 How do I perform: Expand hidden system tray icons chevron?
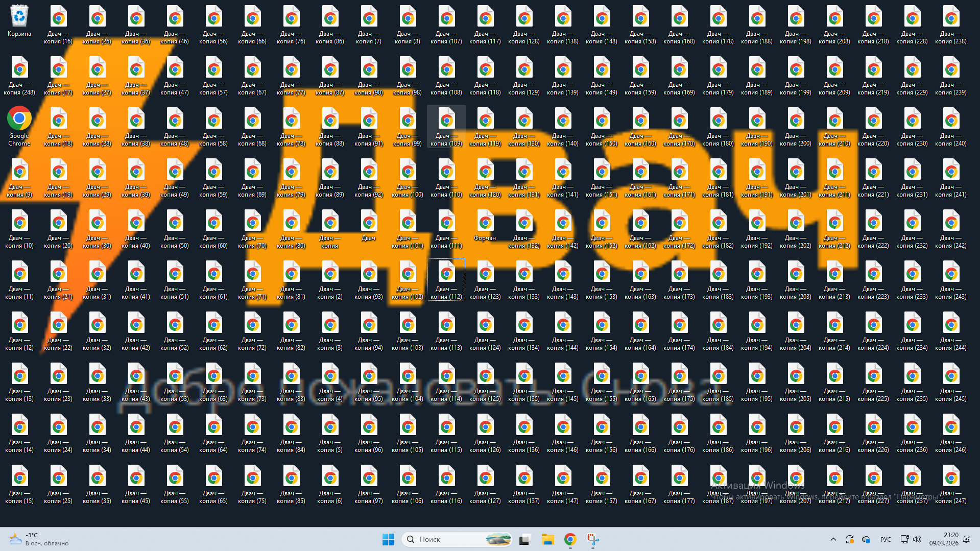point(833,539)
